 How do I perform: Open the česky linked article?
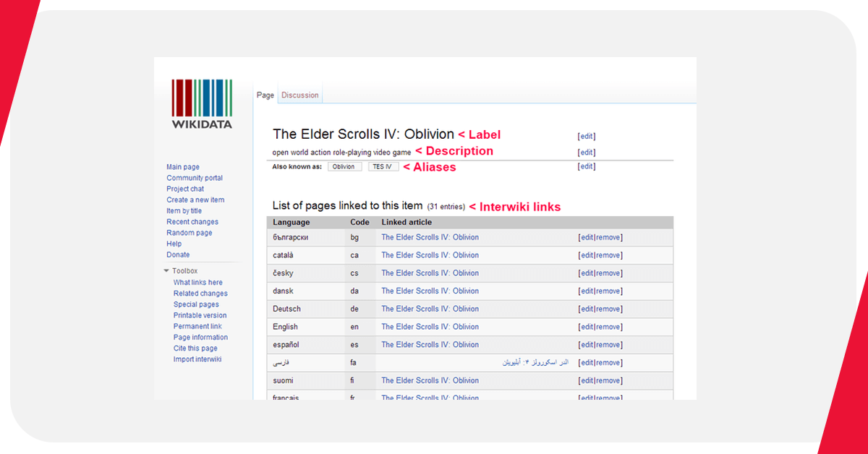pyautogui.click(x=430, y=273)
